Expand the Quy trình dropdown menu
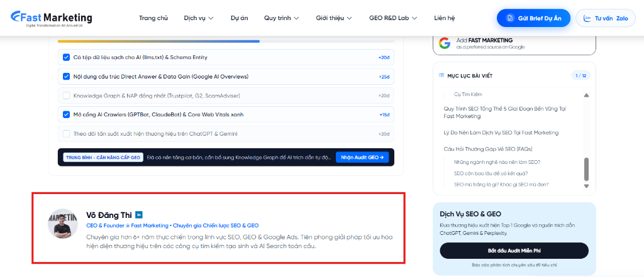644x277 pixels. [x=281, y=18]
